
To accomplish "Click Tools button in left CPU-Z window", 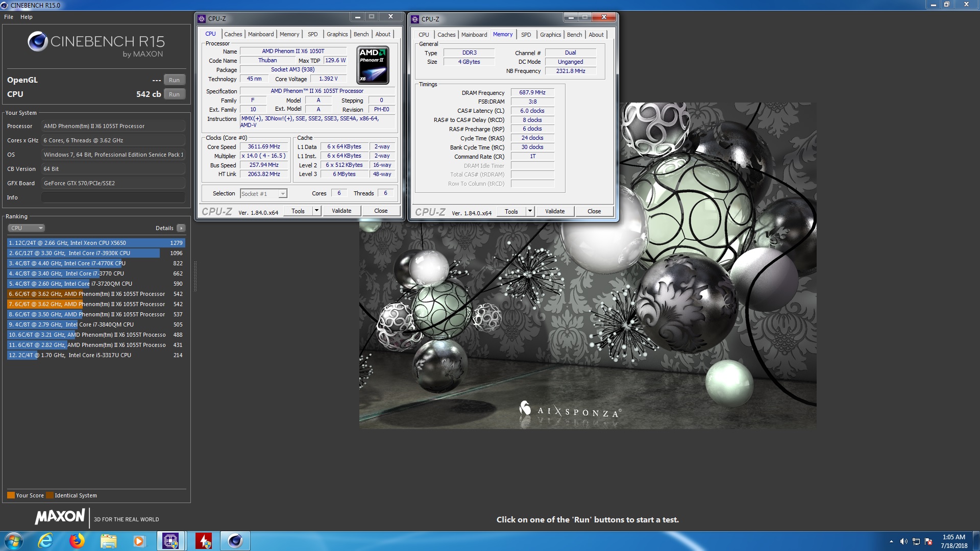I will click(x=298, y=211).
